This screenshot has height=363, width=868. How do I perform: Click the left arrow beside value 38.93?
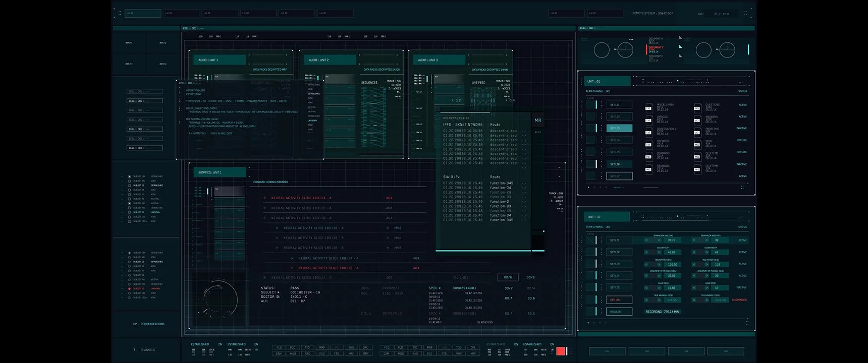[646, 276]
